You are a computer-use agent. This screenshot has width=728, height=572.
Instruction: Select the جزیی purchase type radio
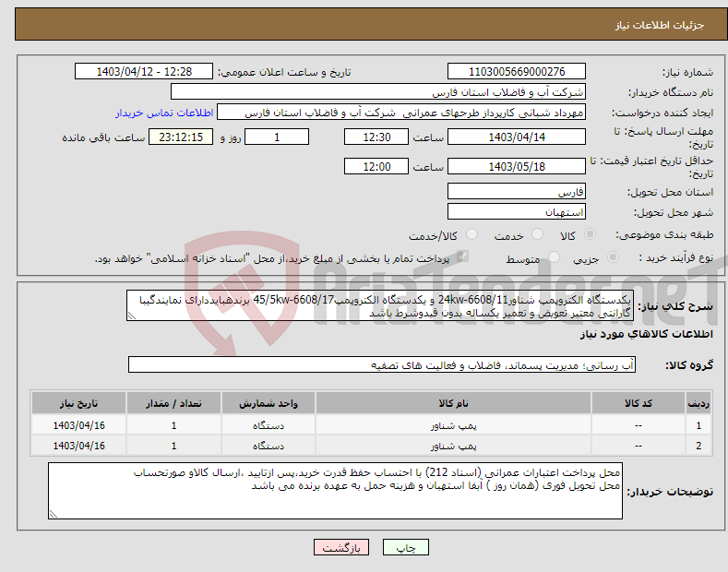[613, 256]
